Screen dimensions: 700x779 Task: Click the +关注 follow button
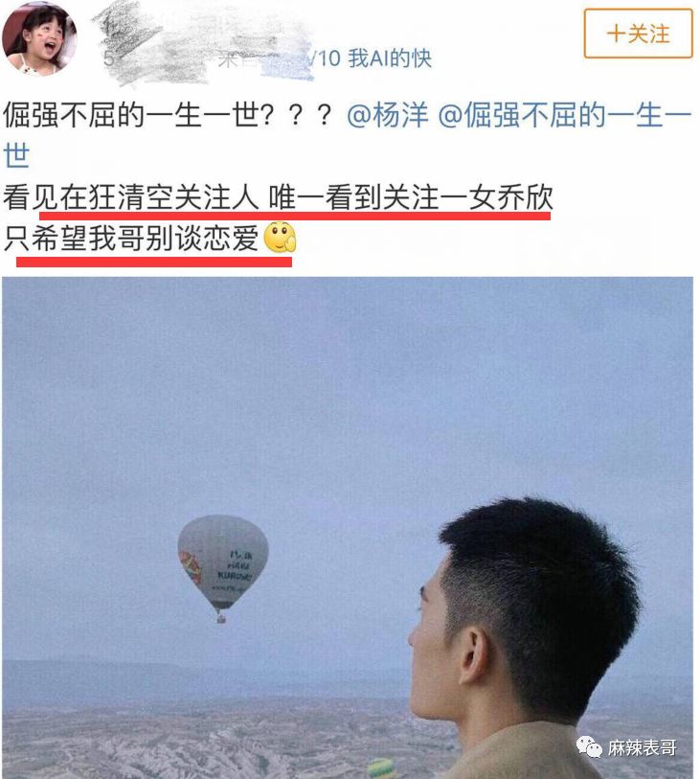[x=638, y=34]
